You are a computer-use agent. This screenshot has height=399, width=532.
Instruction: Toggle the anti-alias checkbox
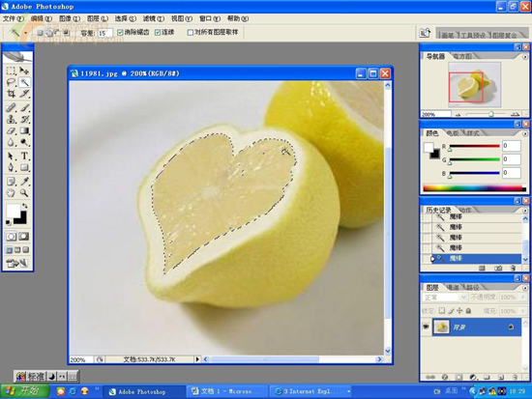click(x=120, y=32)
